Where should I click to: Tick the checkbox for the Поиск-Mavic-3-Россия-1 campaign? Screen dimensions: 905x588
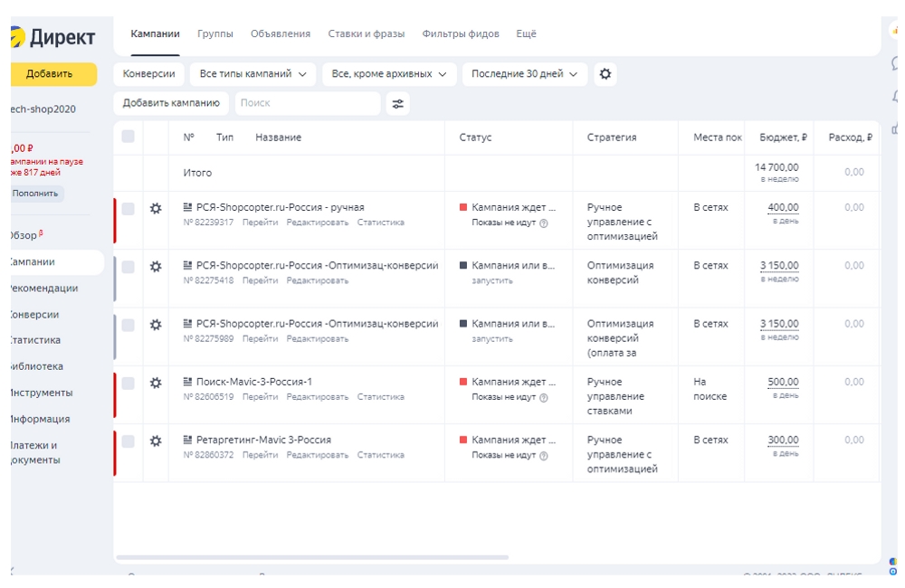[128, 383]
